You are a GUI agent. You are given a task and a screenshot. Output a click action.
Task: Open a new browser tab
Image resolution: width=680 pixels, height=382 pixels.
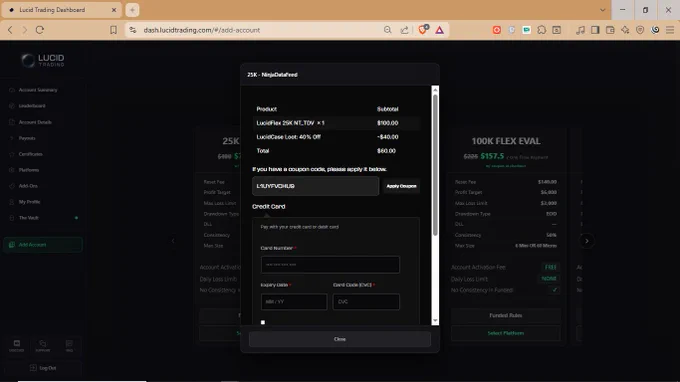pyautogui.click(x=132, y=10)
